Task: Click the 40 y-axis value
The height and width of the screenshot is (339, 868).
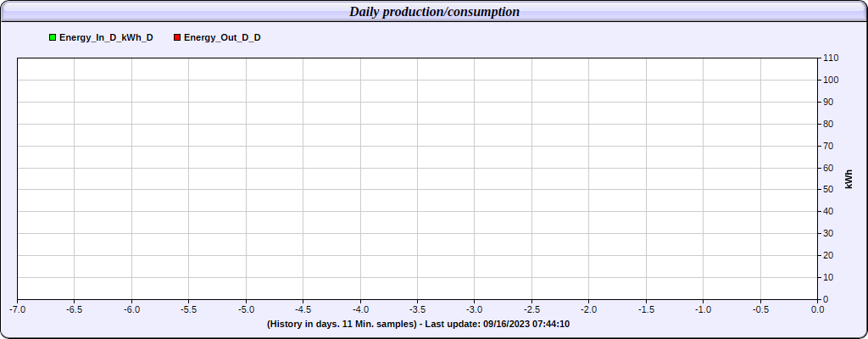Action: tap(829, 212)
